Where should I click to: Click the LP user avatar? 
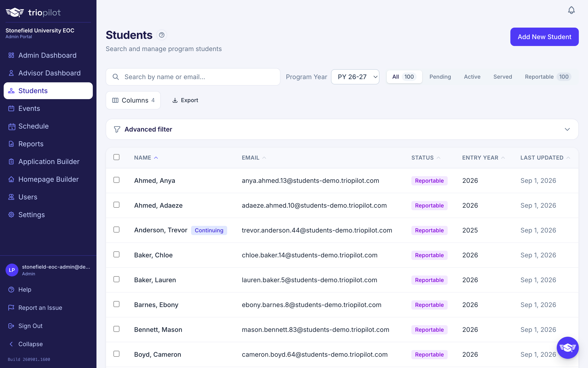[x=12, y=270]
